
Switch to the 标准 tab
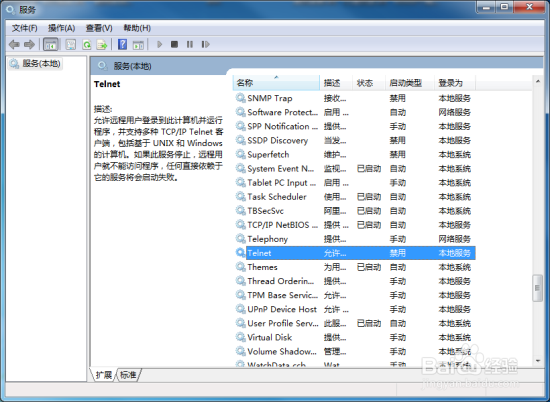click(x=128, y=375)
